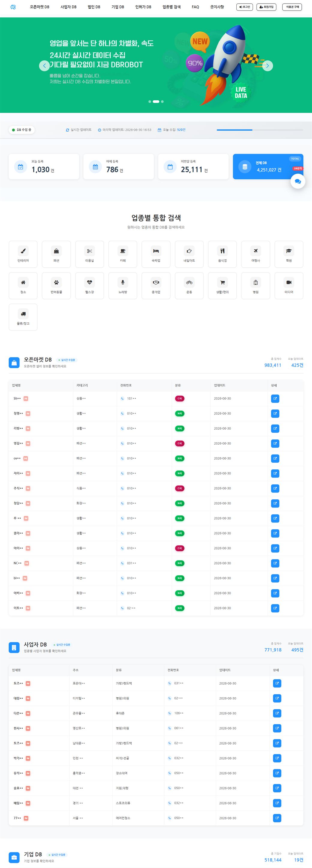Image resolution: width=312 pixels, height=868 pixels.
Task: Select the first banner pagination dot
Action: [150, 102]
